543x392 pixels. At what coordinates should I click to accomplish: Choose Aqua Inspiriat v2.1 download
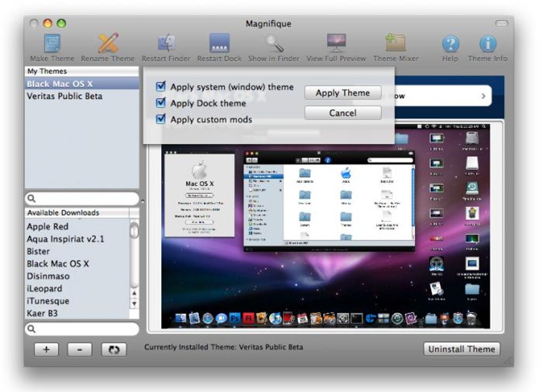(x=77, y=239)
